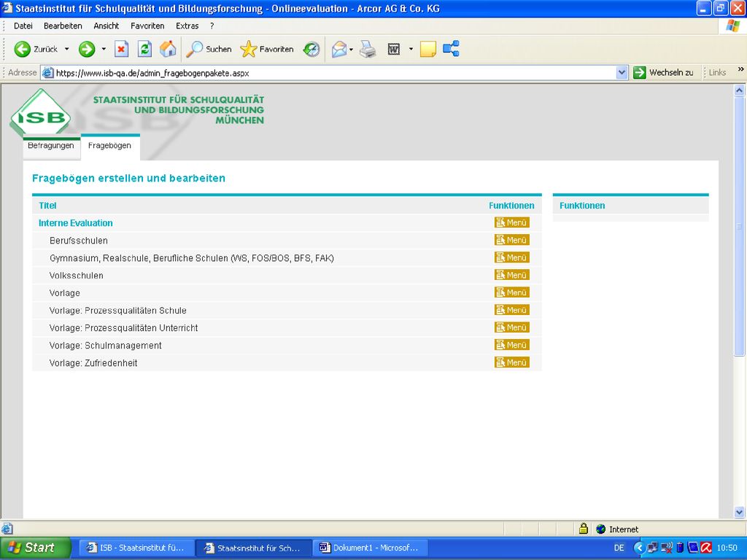Click the DE language indicator

click(619, 548)
